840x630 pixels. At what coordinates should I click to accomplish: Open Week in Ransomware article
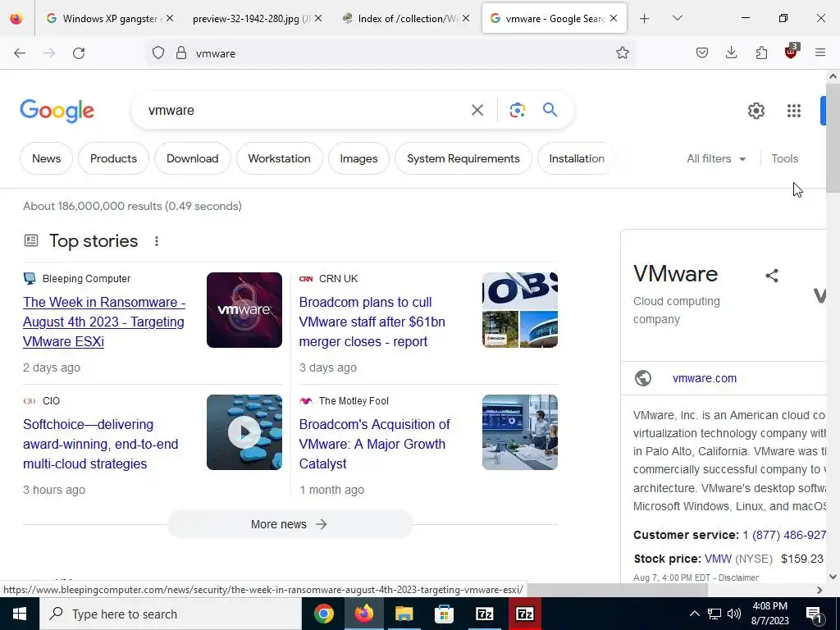(104, 322)
